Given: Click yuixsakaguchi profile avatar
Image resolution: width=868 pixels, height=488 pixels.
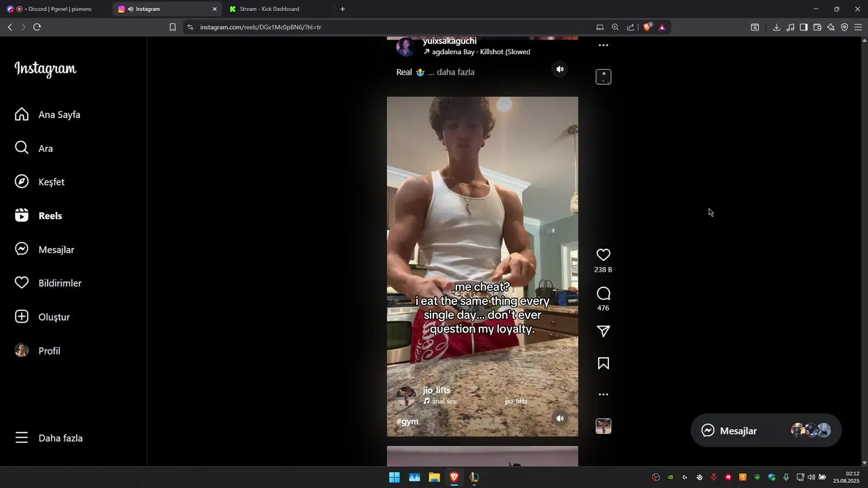Looking at the screenshot, I should click(x=406, y=47).
